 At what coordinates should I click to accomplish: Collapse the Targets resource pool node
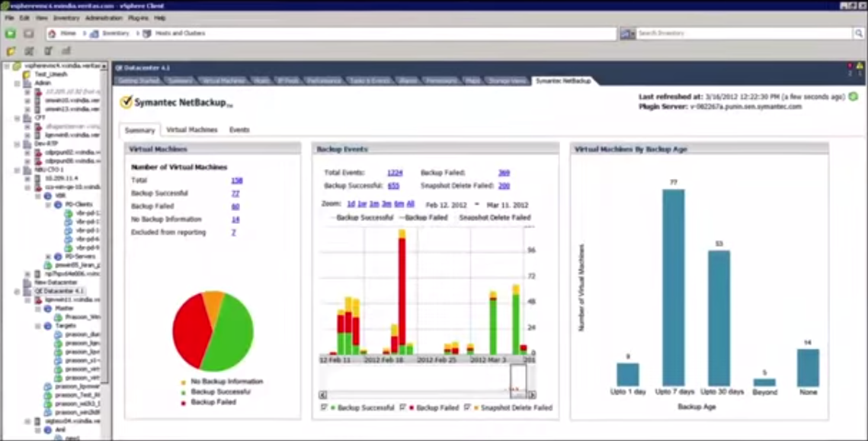click(x=37, y=326)
